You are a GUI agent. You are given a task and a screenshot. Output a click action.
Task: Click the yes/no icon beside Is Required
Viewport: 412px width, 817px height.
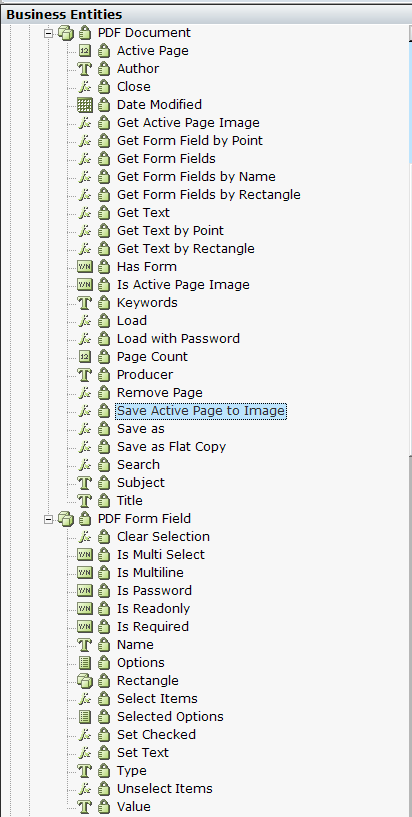(x=84, y=627)
